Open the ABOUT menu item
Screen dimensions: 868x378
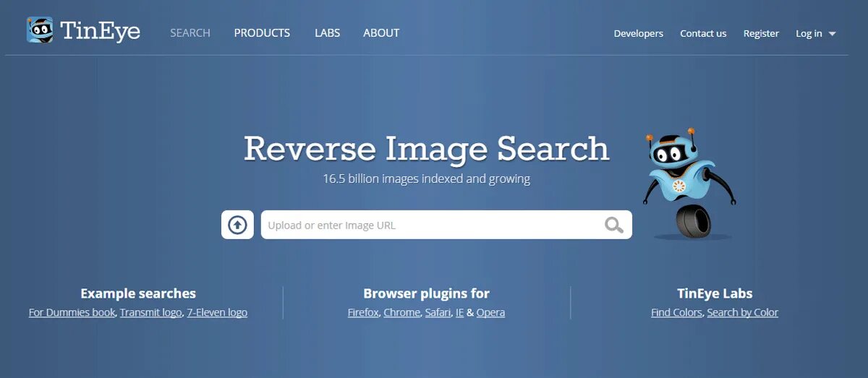coord(381,33)
